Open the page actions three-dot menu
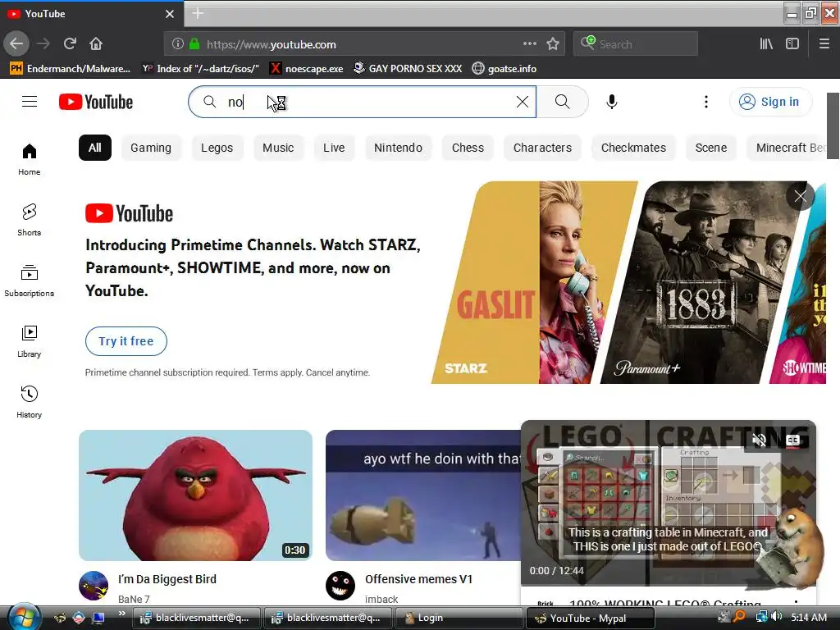The image size is (840, 630). point(530,44)
